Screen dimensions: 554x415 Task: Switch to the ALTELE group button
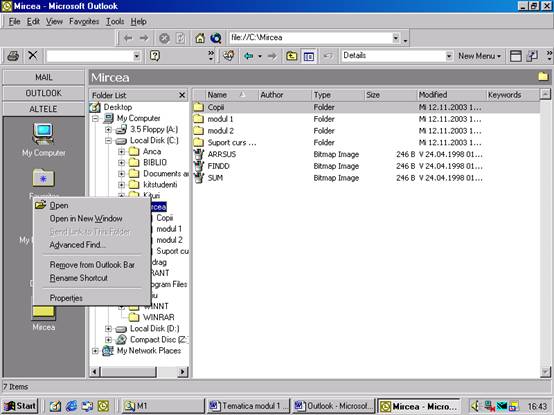(43, 109)
